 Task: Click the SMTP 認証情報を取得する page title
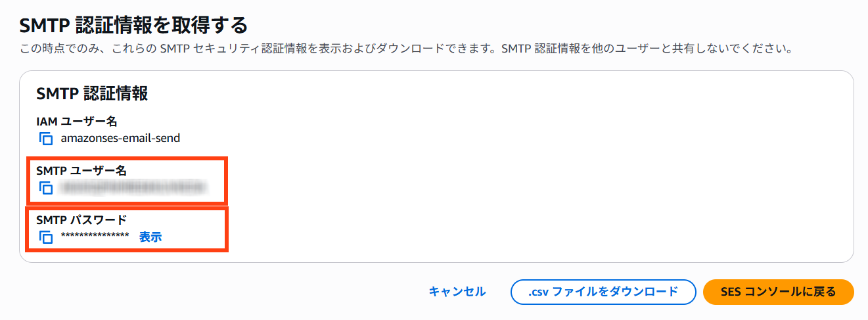click(133, 26)
